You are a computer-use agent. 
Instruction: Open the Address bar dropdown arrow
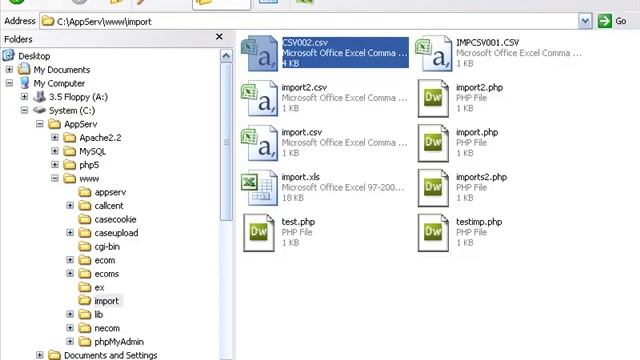click(585, 21)
